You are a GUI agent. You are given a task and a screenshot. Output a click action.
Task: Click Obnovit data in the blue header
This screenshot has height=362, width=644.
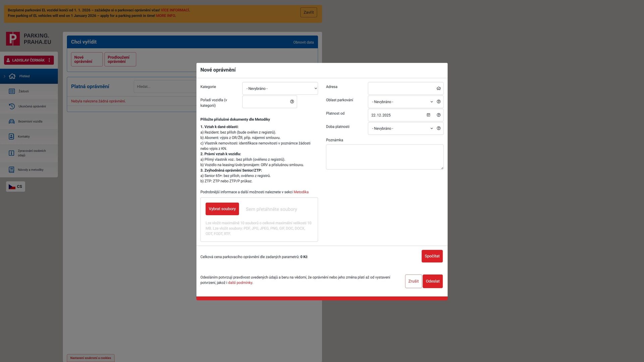pos(303,42)
